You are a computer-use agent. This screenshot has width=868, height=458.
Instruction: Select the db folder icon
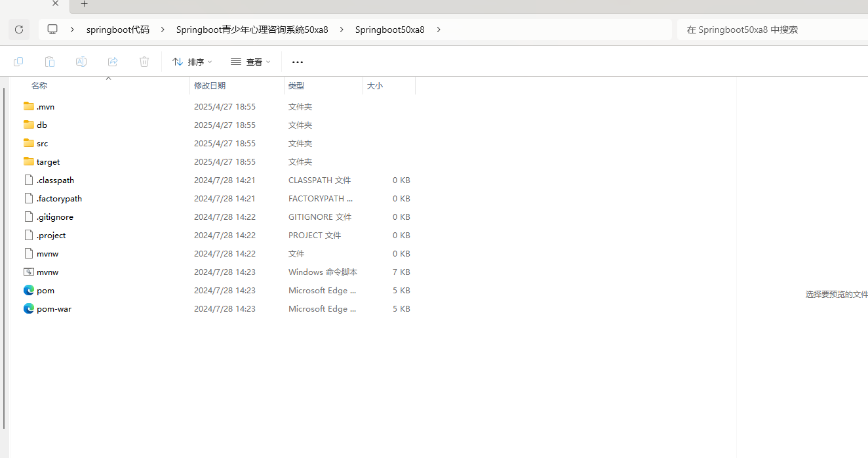[28, 125]
